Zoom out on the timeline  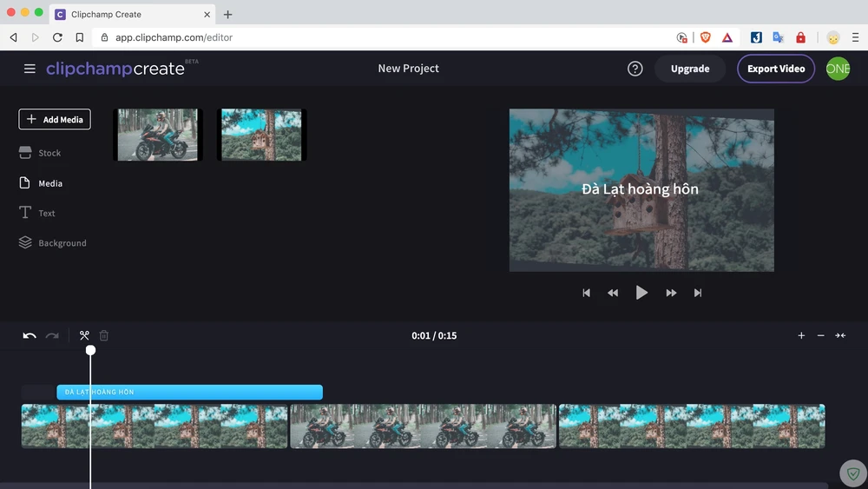(x=821, y=336)
